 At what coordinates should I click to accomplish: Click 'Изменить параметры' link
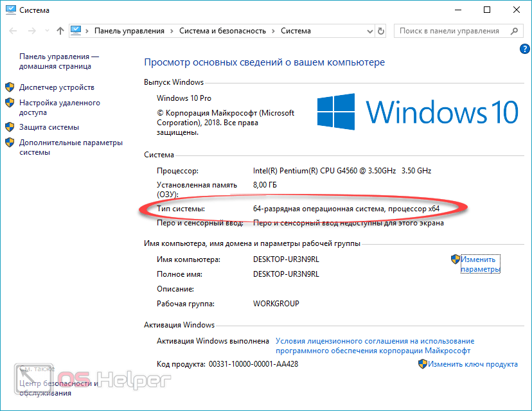pyautogui.click(x=480, y=264)
